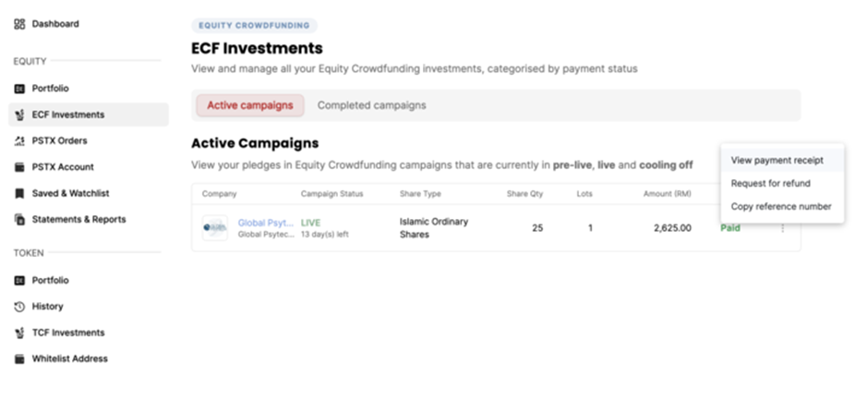The width and height of the screenshot is (868, 400).
Task: Click the Whitelist Address wallet icon
Action: [x=19, y=359]
